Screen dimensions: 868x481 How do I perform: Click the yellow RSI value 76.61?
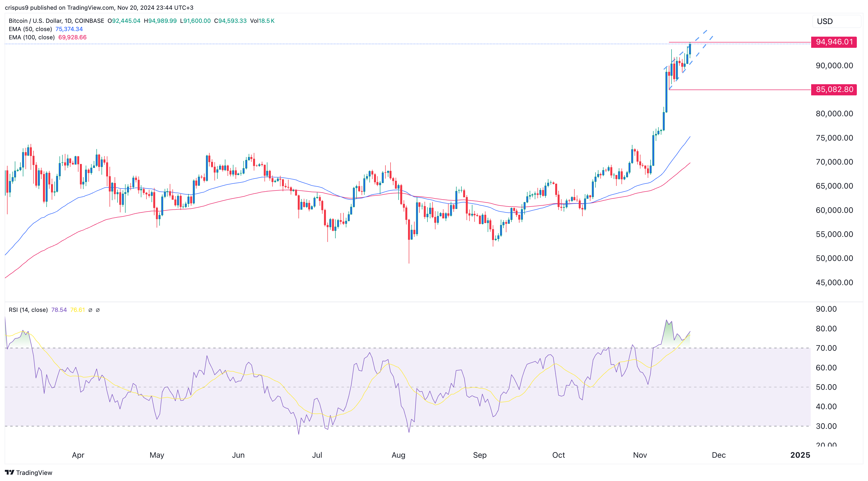click(77, 310)
